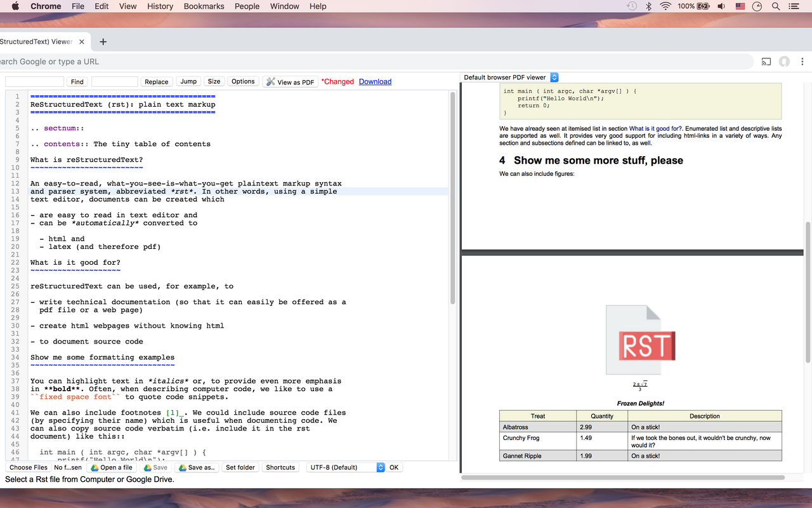Open Chrome's three-dot menu
This screenshot has height=508, width=812.
click(803, 62)
